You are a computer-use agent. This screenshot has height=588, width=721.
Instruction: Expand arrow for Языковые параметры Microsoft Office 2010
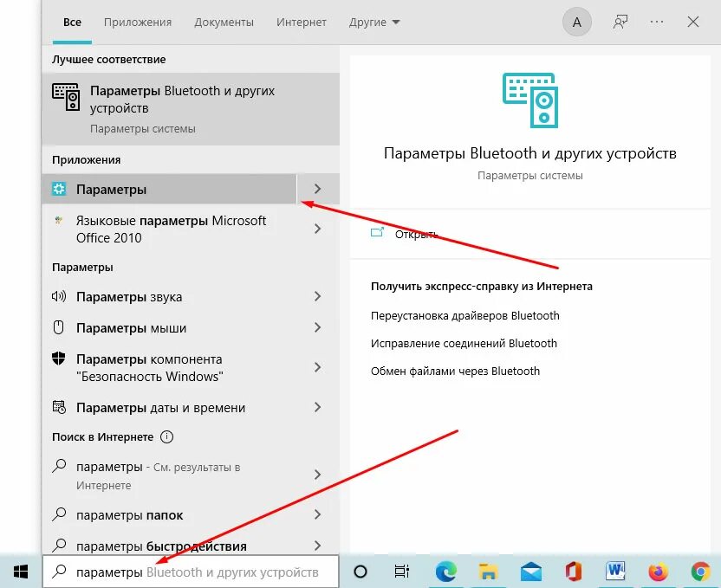pyautogui.click(x=318, y=229)
